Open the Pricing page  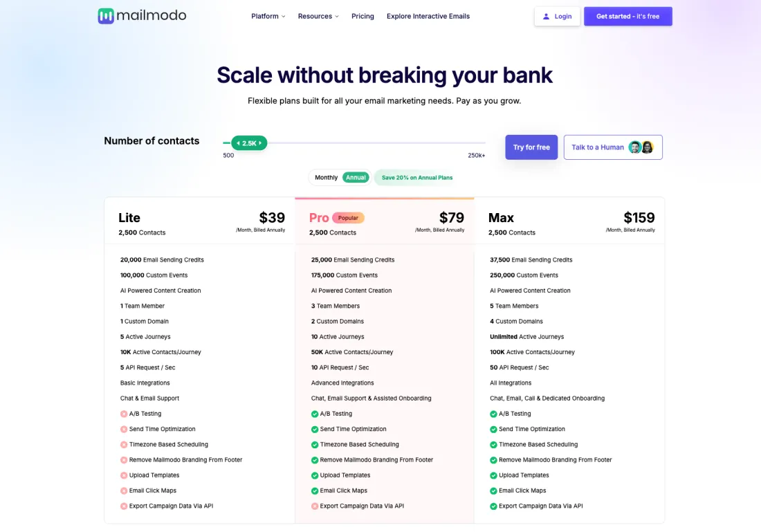tap(363, 16)
